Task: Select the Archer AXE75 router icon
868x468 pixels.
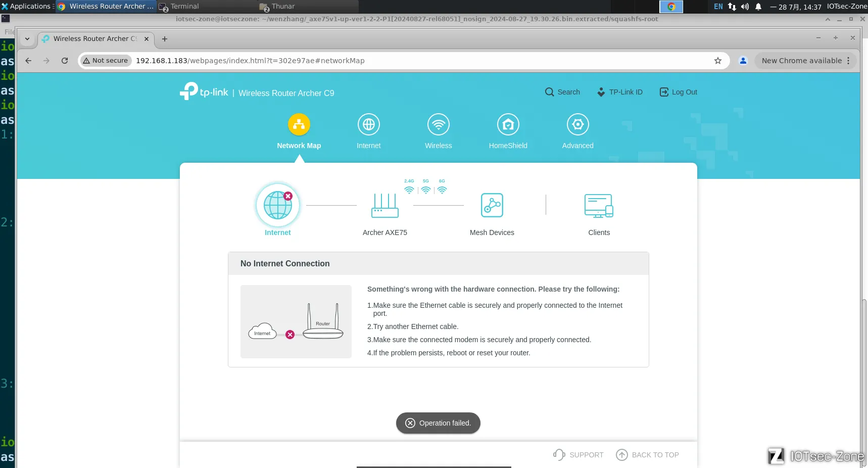Action: point(385,205)
